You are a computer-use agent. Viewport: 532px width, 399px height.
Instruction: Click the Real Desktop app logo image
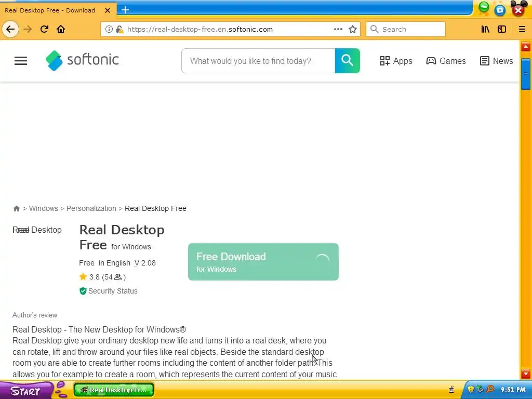37,230
